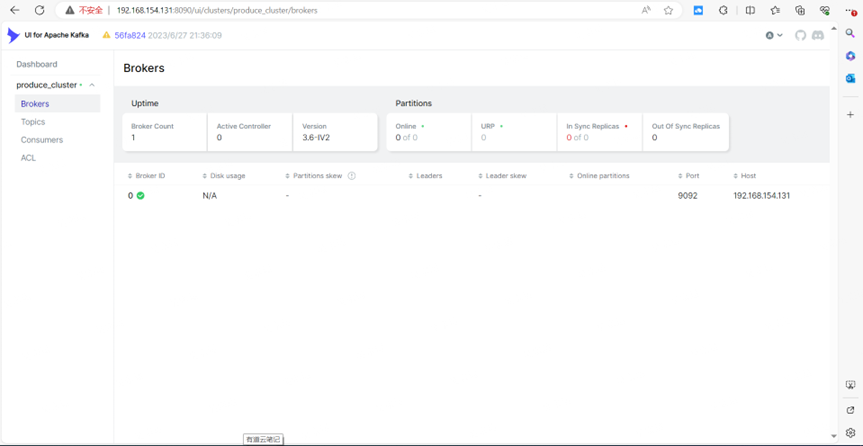Open the browser Extensions puzzle icon

pos(724,10)
